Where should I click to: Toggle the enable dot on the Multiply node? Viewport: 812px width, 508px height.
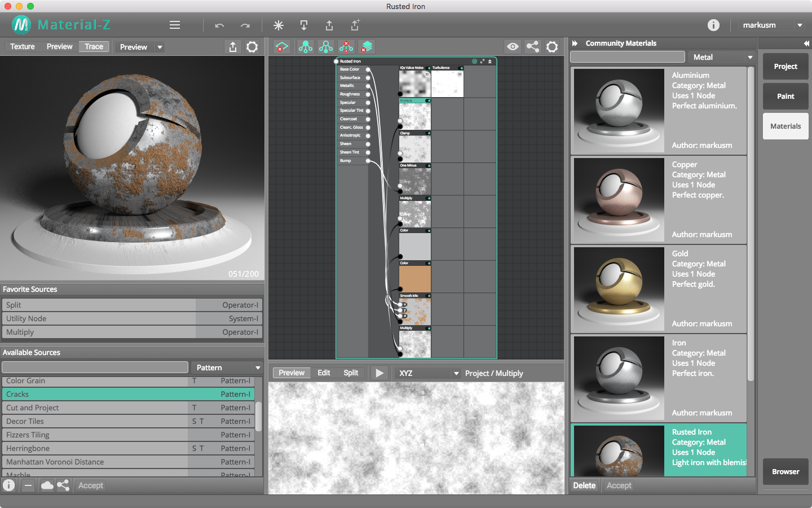click(x=428, y=100)
